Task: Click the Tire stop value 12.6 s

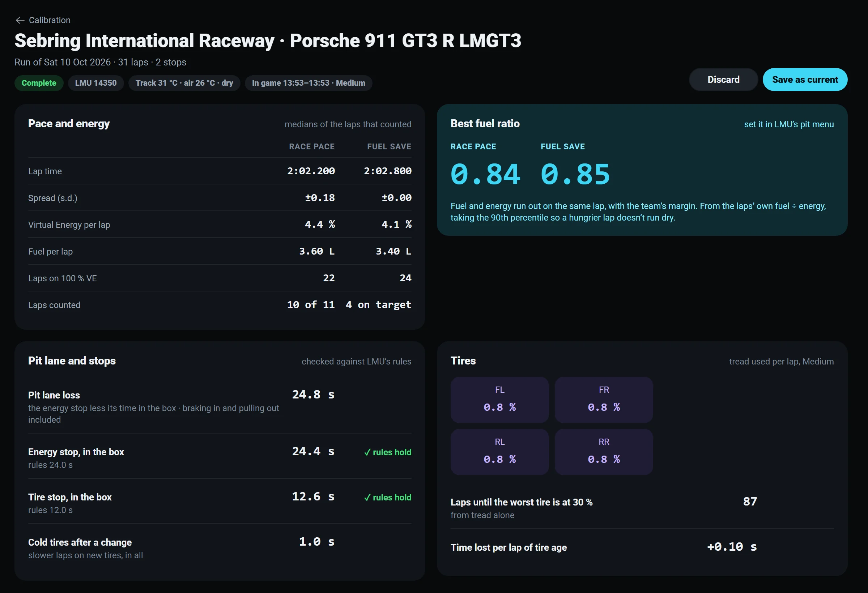Action: point(313,497)
